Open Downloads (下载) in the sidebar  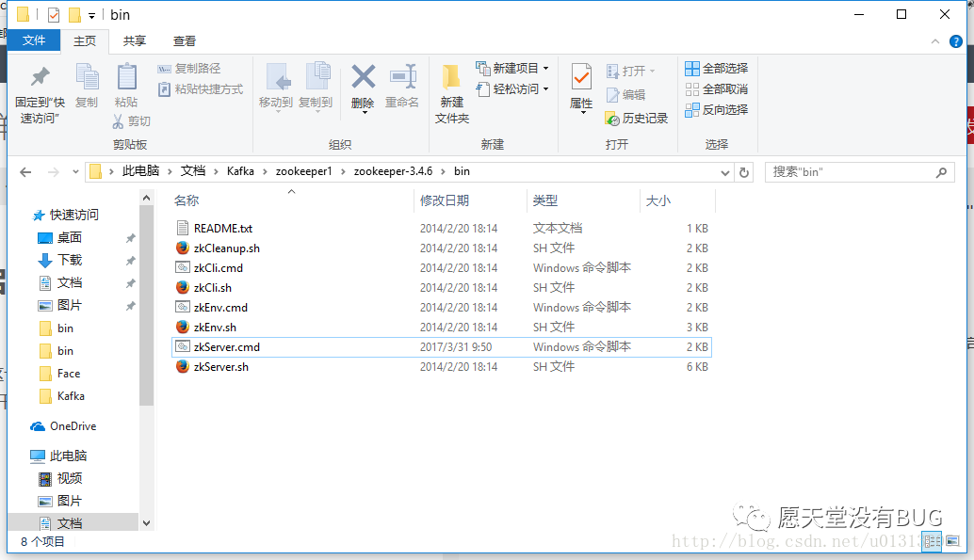point(70,260)
